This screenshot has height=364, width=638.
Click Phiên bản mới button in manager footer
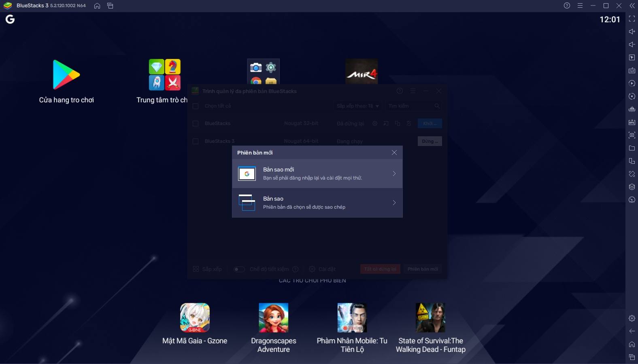423,269
